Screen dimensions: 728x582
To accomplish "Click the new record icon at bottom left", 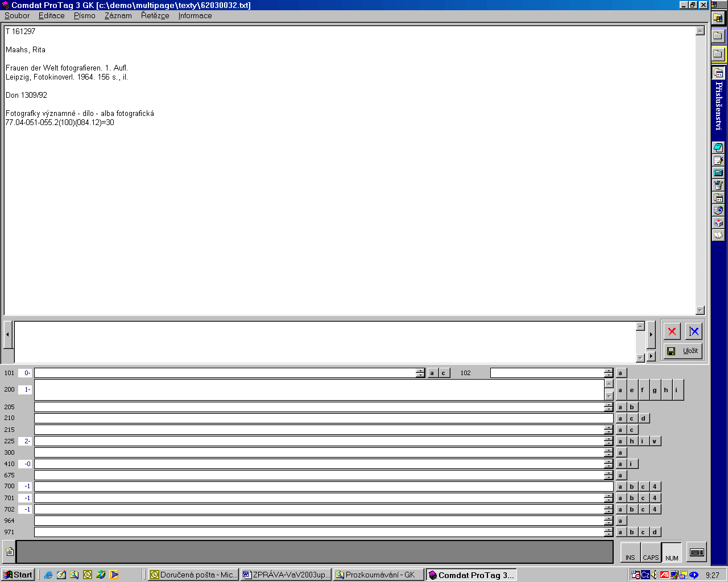I will click(x=9, y=551).
